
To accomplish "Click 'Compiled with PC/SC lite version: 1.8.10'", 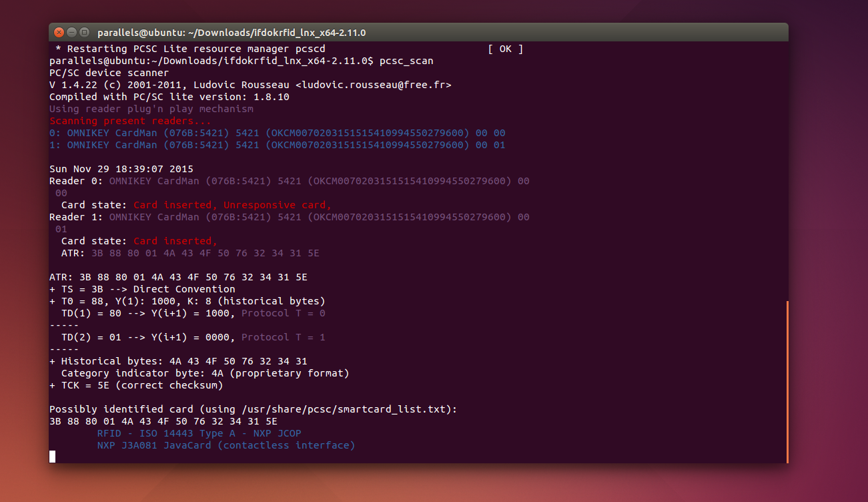I will [x=169, y=97].
